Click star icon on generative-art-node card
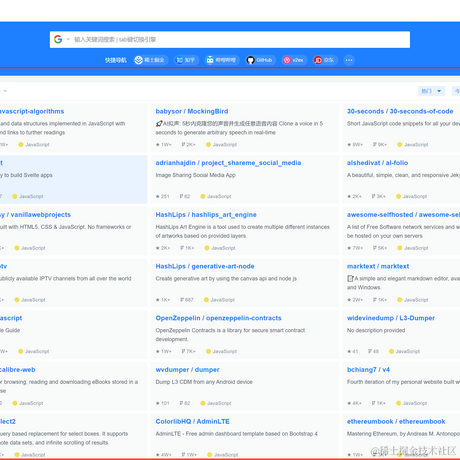Viewport: 460px width, 460px height. pyautogui.click(x=157, y=300)
